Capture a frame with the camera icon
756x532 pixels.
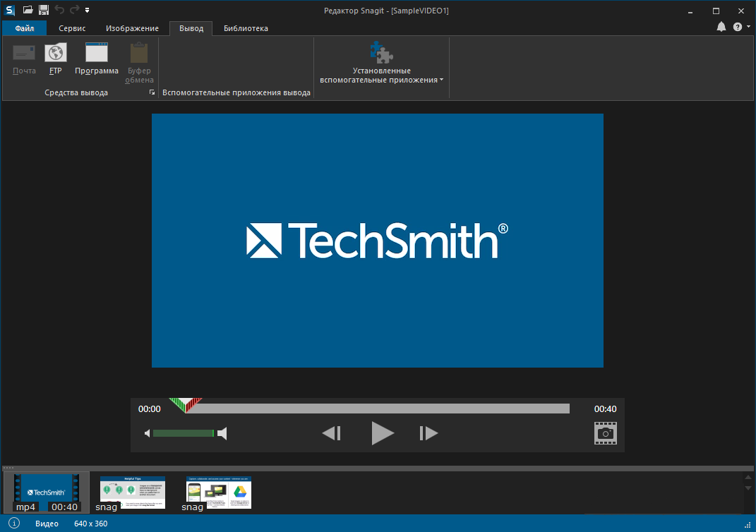tap(605, 433)
